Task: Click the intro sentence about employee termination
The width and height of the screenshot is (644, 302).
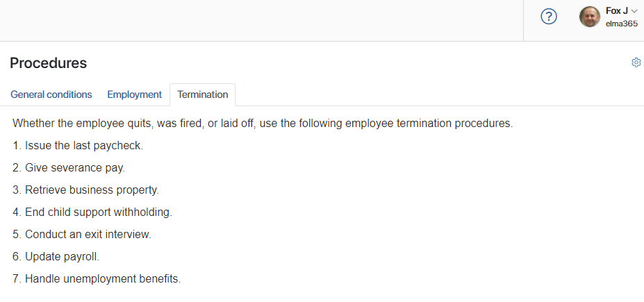Action: [x=263, y=123]
